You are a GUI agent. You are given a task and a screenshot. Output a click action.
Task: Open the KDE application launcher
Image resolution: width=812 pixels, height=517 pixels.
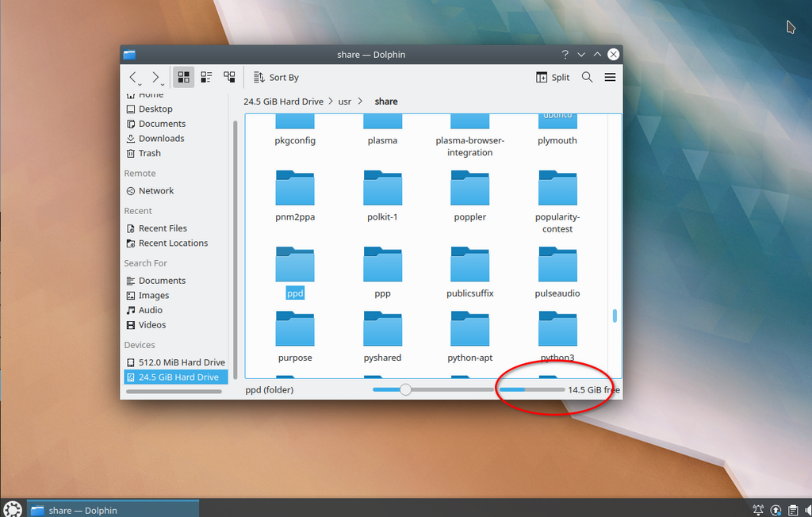point(12,509)
